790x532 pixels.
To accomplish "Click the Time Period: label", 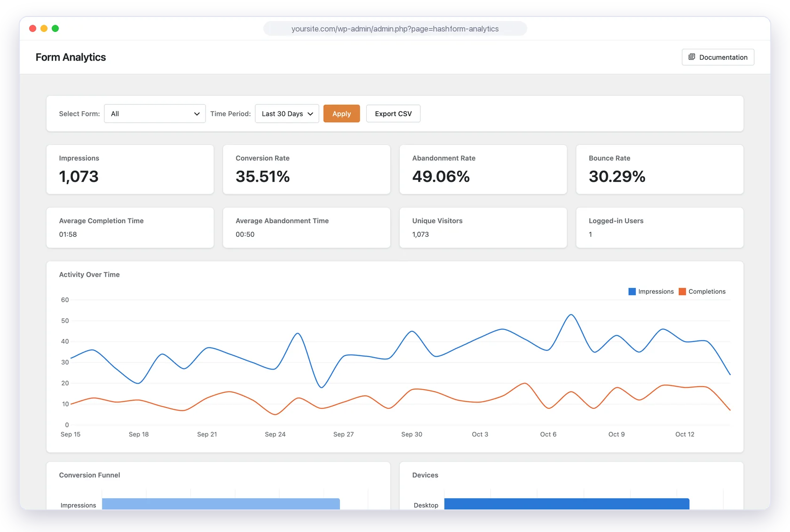I will click(x=230, y=114).
